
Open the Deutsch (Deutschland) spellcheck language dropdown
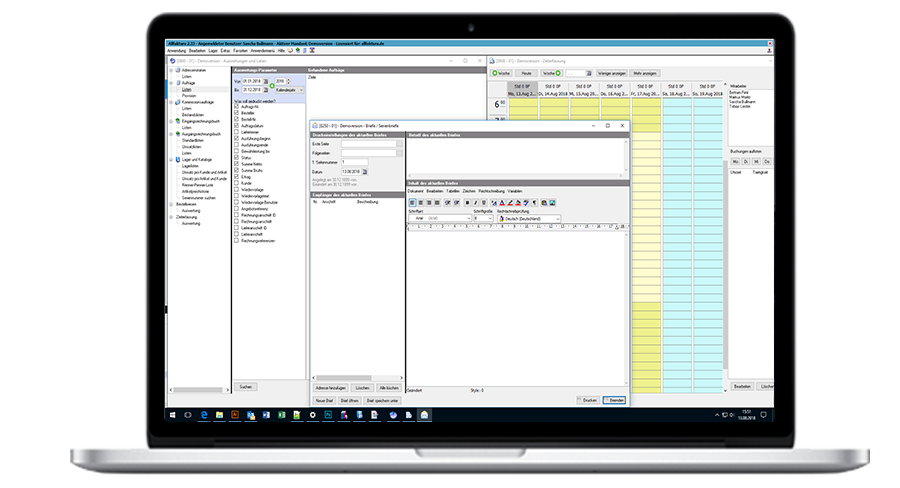pos(558,218)
